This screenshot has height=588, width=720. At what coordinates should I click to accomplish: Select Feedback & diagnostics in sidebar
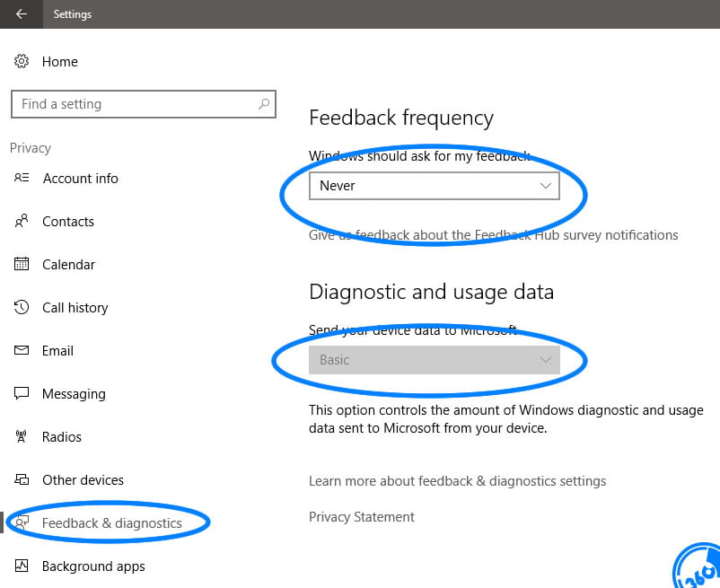pos(111,522)
